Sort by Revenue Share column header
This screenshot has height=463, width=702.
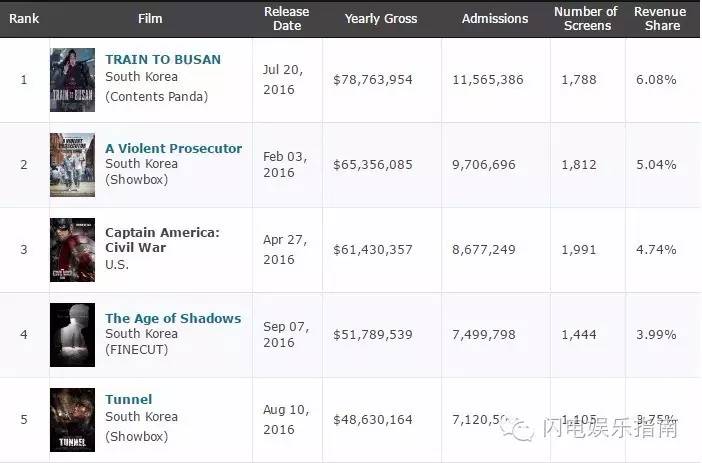point(661,18)
